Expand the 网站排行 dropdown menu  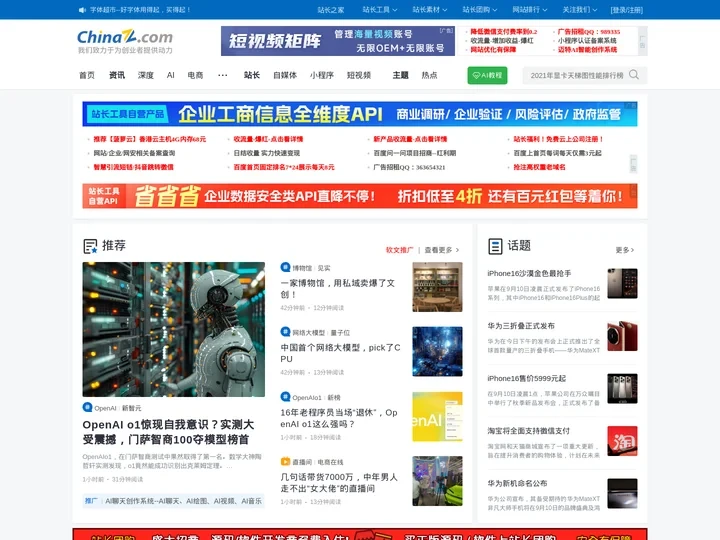click(x=530, y=10)
